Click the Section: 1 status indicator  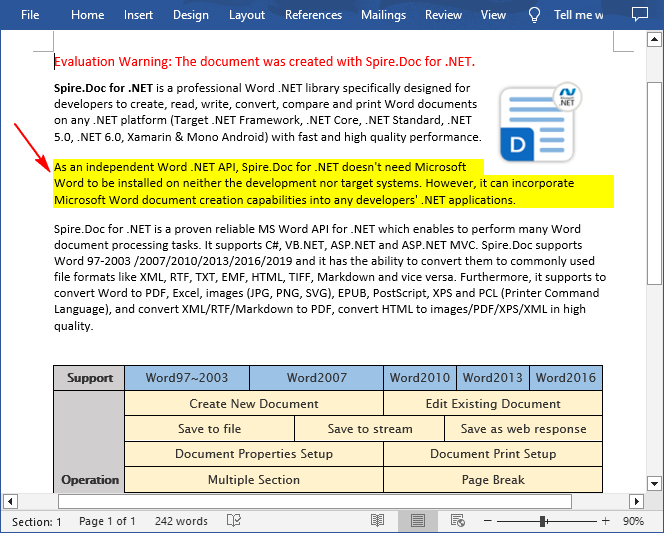[36, 522]
